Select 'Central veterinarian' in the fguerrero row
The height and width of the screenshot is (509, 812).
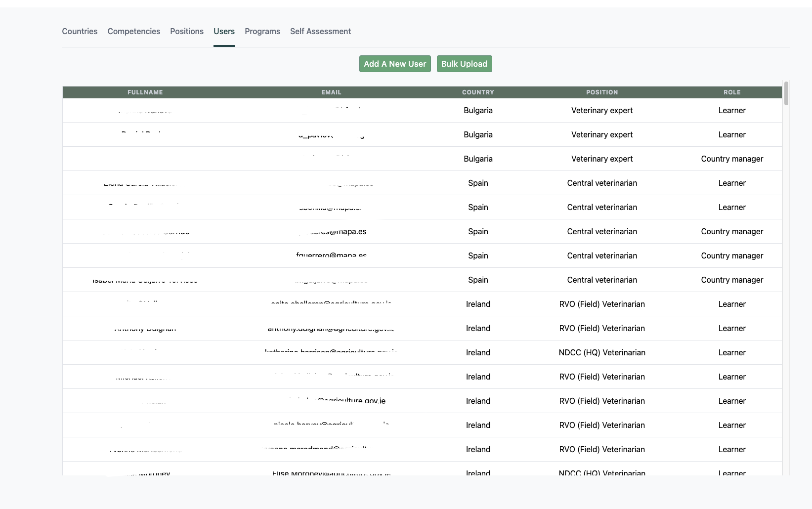coord(602,255)
